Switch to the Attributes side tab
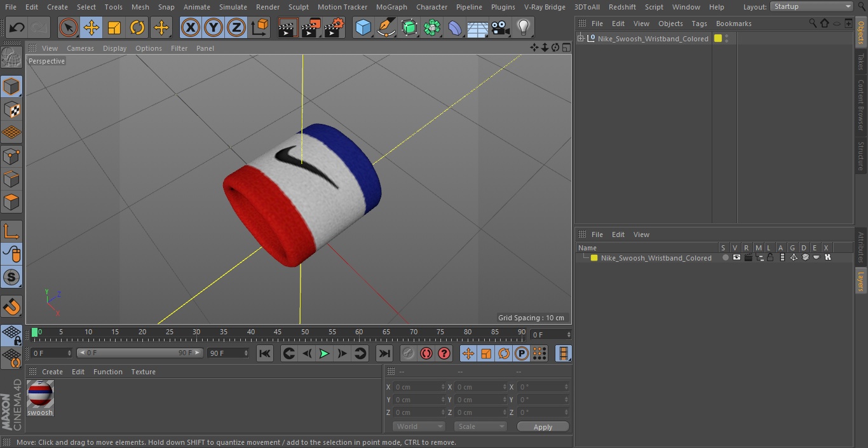This screenshot has width=868, height=448. 861,248
